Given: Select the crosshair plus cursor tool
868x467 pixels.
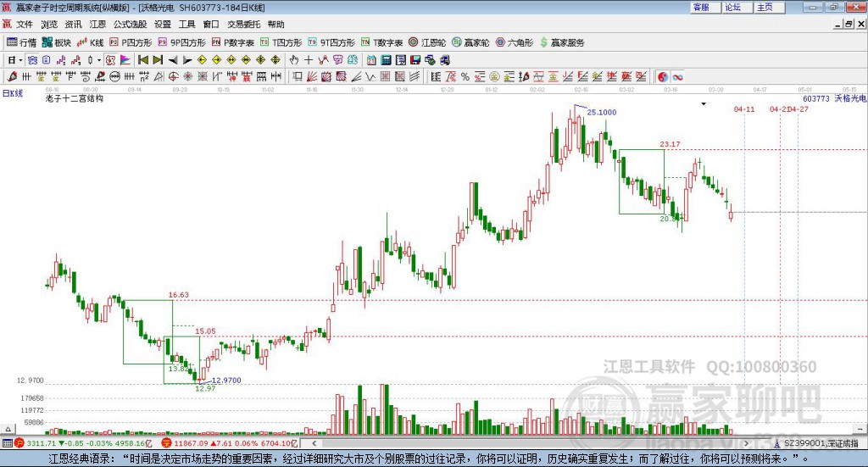Looking at the screenshot, I should [x=309, y=60].
